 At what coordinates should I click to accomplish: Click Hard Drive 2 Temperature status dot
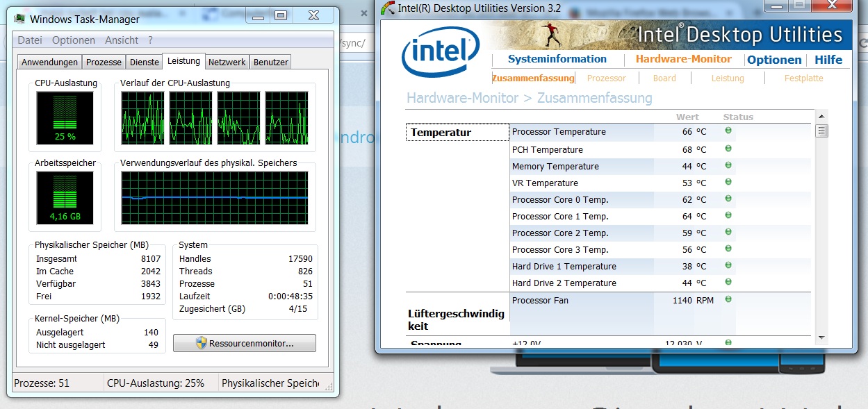pyautogui.click(x=728, y=282)
